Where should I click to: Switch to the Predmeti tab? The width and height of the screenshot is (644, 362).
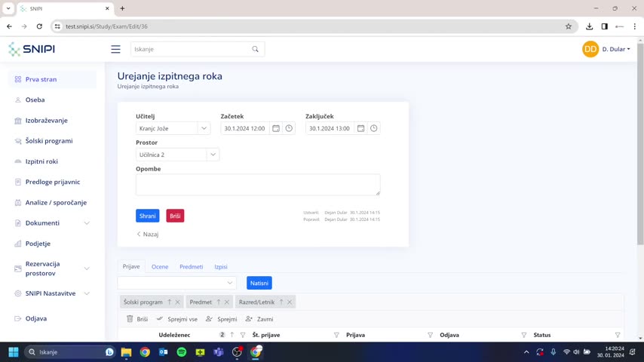[x=191, y=267]
